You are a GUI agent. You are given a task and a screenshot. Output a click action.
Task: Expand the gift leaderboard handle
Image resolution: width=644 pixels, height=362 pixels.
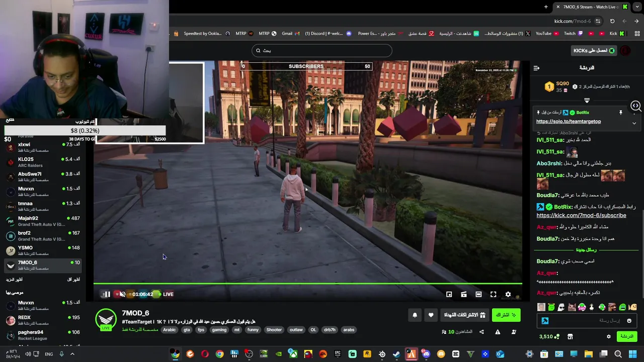tap(587, 101)
